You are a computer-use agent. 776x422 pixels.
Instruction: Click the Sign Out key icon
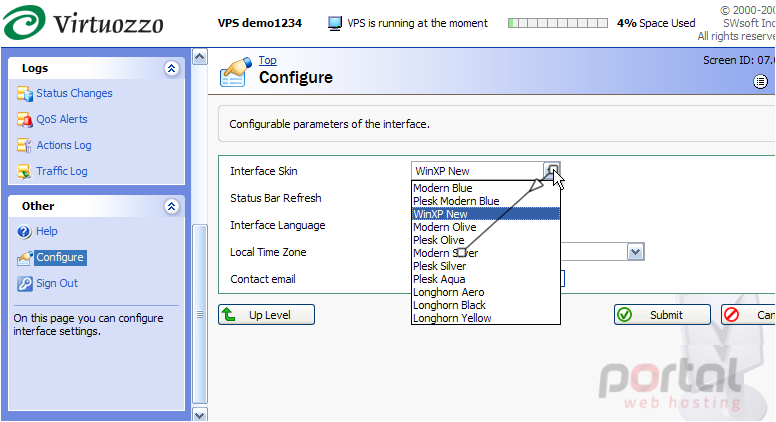(x=24, y=283)
